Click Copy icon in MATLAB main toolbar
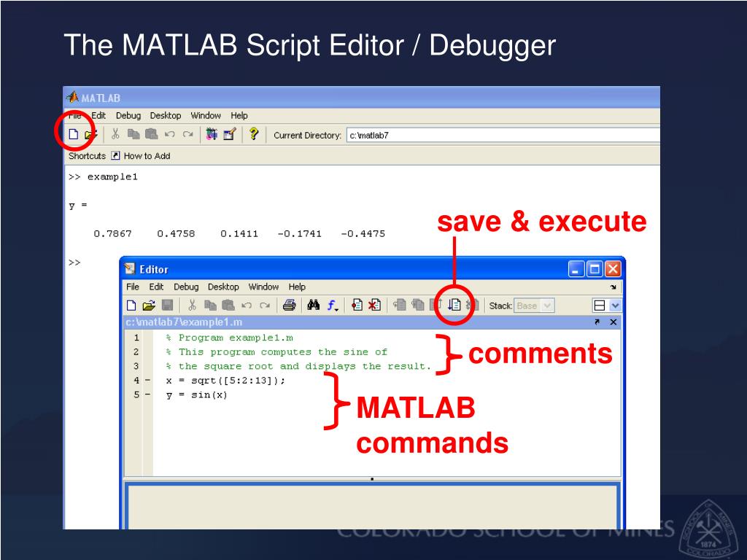 click(133, 134)
